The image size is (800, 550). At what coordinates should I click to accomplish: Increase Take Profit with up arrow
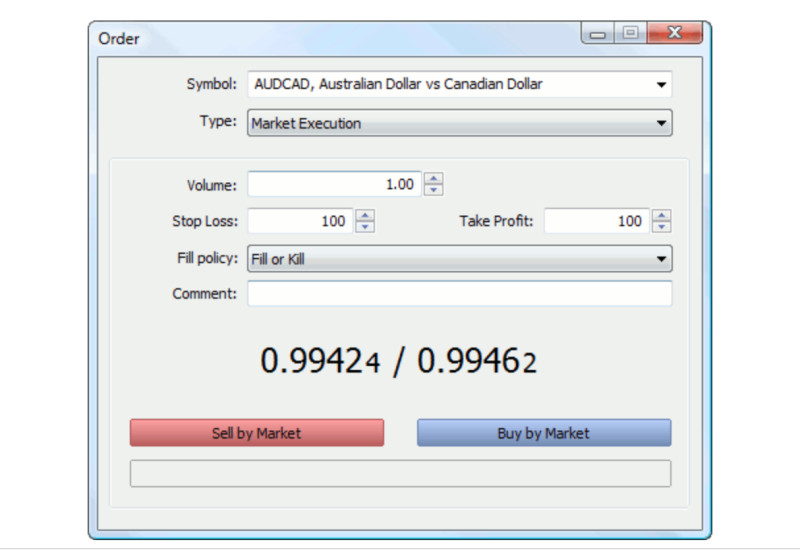(662, 215)
